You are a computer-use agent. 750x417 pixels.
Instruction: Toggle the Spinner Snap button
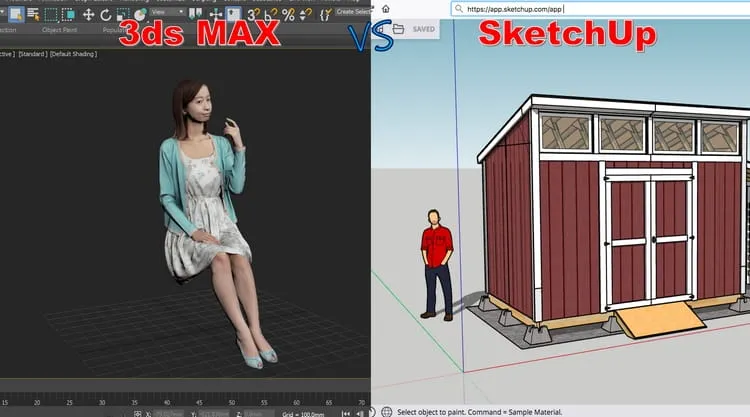[305, 15]
